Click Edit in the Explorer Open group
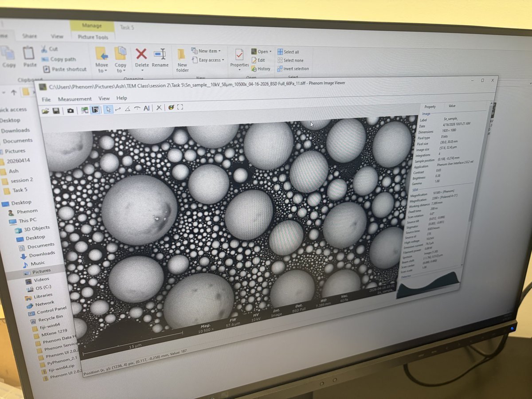 click(x=258, y=60)
